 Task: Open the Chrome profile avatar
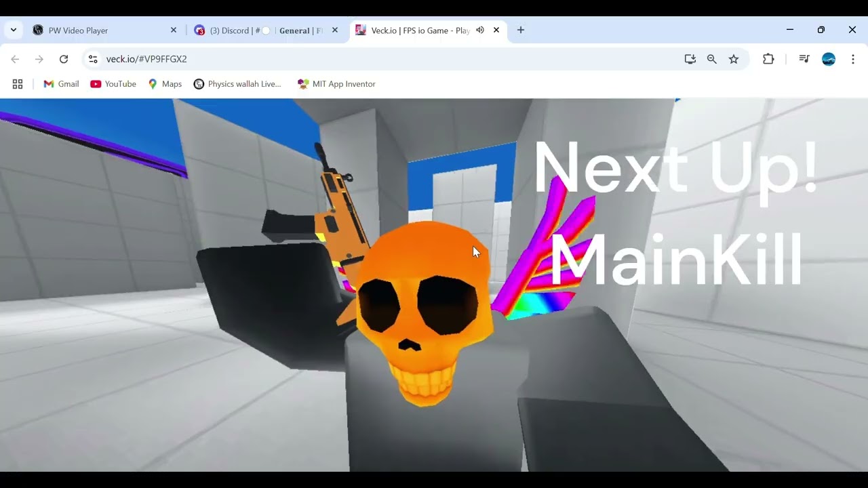coord(829,59)
